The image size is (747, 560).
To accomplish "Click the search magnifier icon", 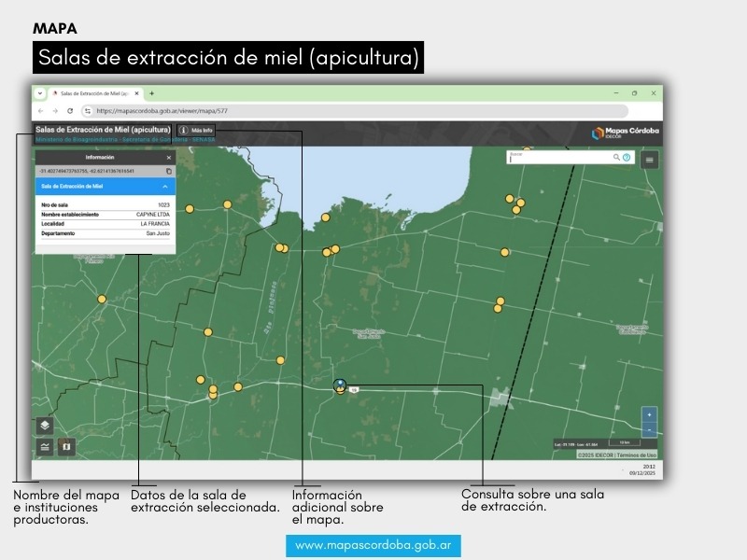I will click(x=616, y=158).
